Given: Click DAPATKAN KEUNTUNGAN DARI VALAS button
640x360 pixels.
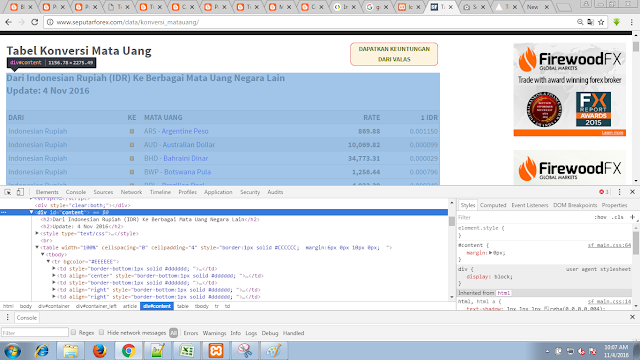Looking at the screenshot, I should (394, 54).
